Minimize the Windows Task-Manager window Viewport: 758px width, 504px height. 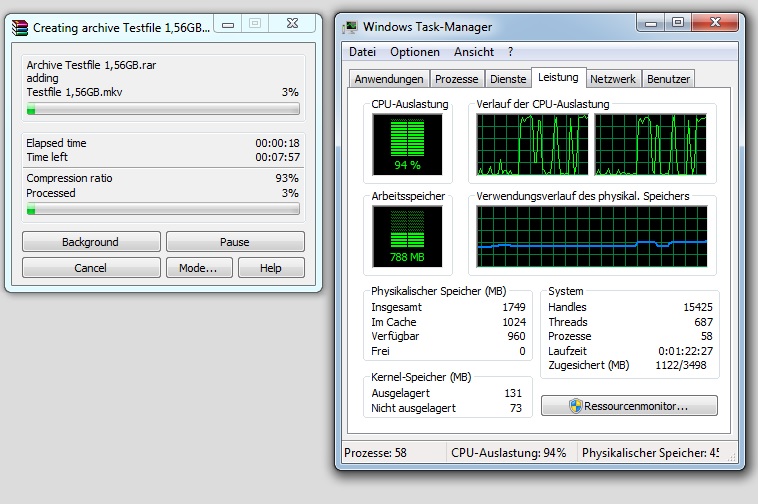(x=651, y=23)
